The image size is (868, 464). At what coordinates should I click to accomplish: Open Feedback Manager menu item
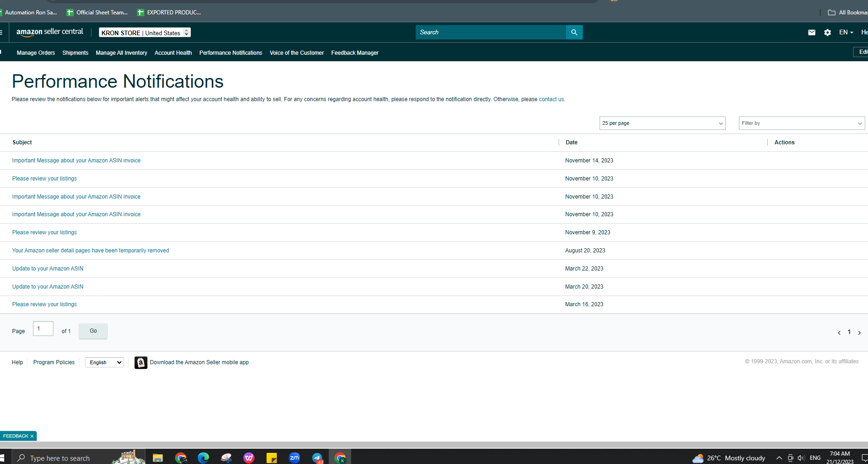[355, 53]
